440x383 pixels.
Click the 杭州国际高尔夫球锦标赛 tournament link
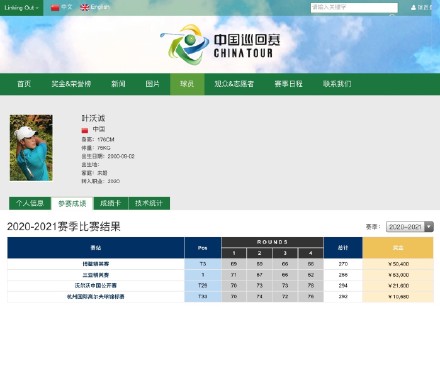tap(96, 297)
